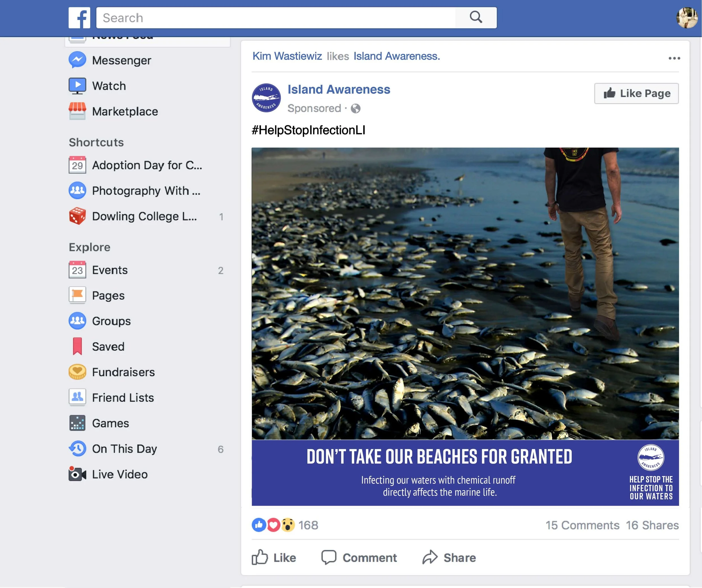Start a Live Video
The image size is (702, 588).
119,474
